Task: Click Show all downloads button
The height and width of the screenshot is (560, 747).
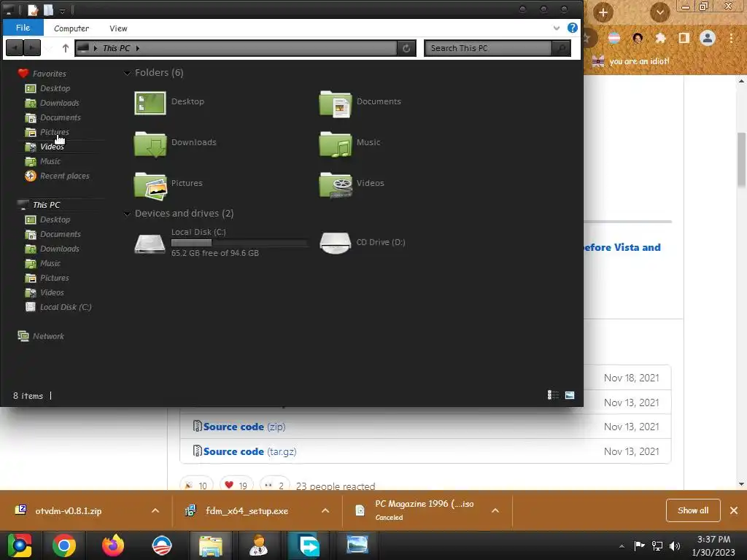Action: [693, 510]
